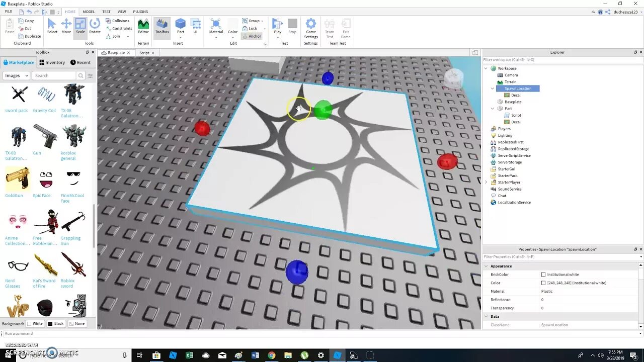Open Toolbox search filter options
This screenshot has height=362, width=644.
point(90,75)
